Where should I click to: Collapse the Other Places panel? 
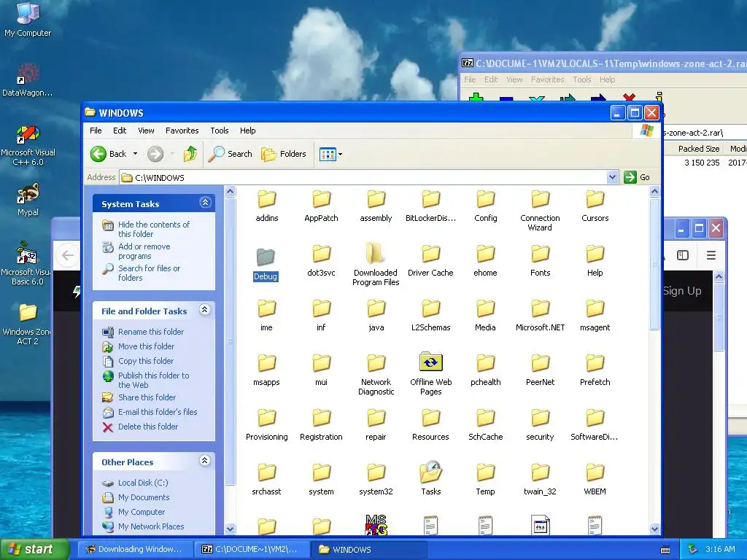[x=205, y=461]
